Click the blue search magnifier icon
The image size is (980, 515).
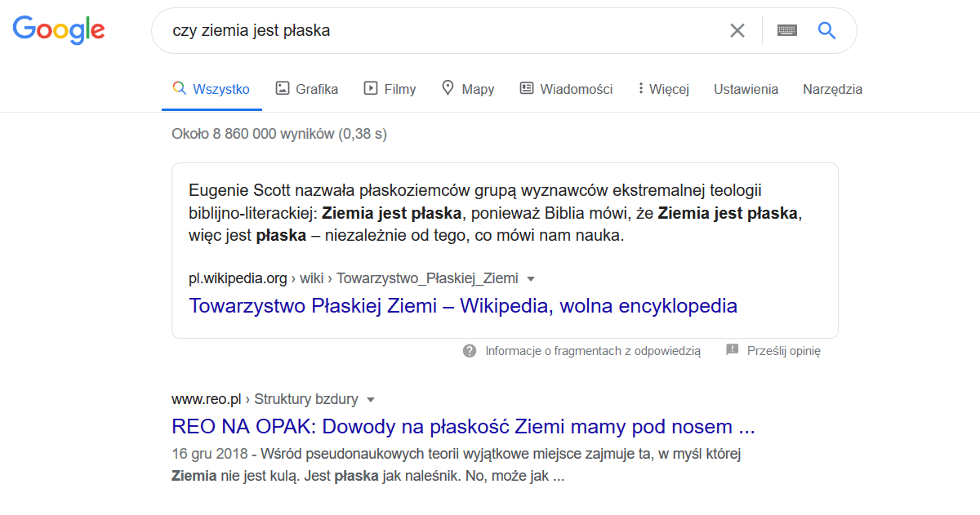tap(826, 31)
